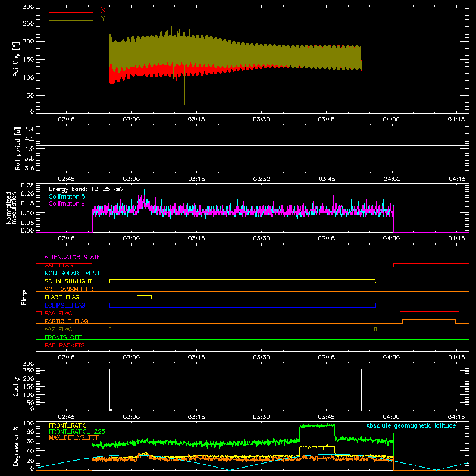Image resolution: width=476 pixels, height=476 pixels.
Task: Click the 4.4 tick on Roll period axis
Action: click(x=29, y=129)
